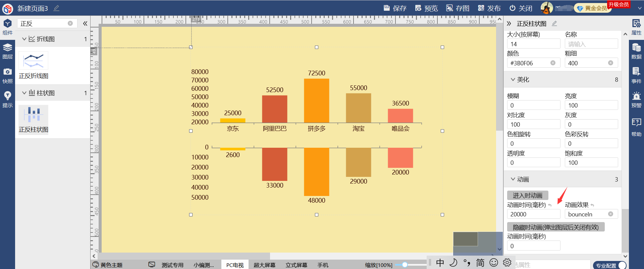
Task: Click the 大小(按屏幕) size field showing 14
Action: tap(534, 44)
